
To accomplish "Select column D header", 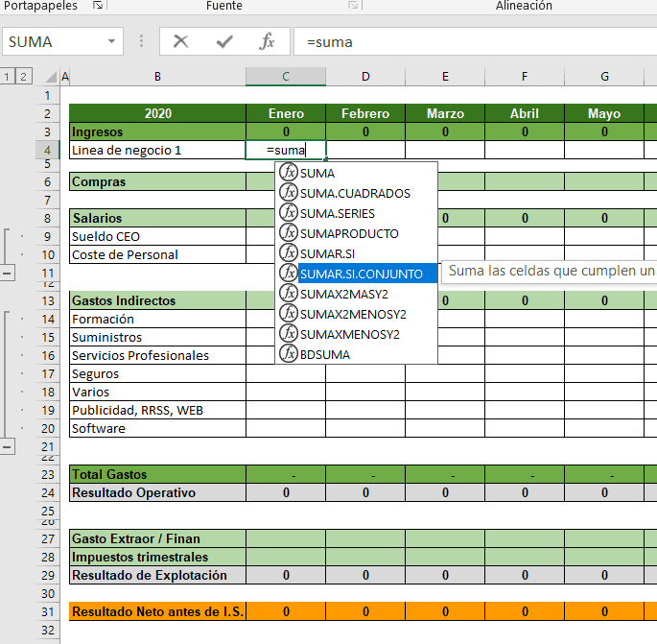I will click(365, 77).
